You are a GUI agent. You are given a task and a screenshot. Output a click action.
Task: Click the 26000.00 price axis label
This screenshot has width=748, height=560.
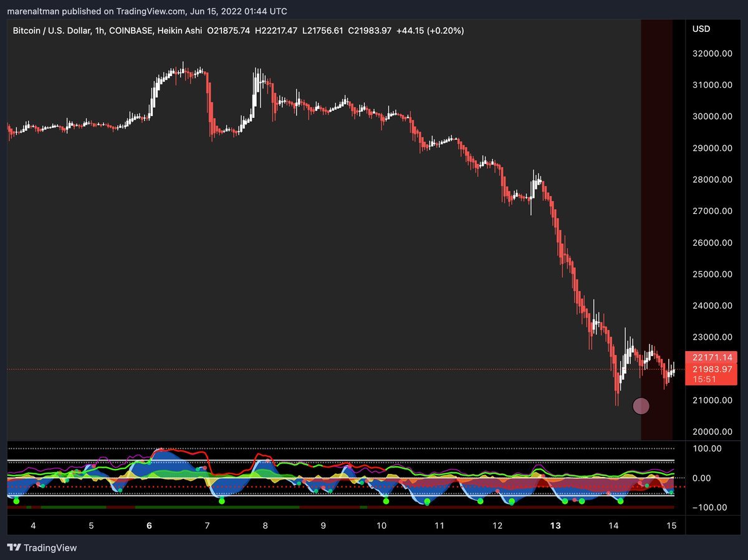pos(711,243)
